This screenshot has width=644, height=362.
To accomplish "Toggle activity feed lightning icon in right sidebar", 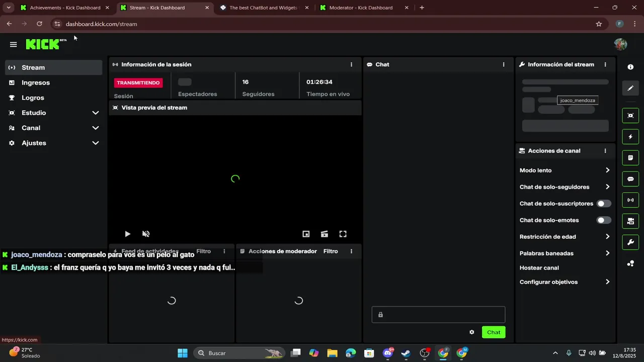I will point(630,137).
